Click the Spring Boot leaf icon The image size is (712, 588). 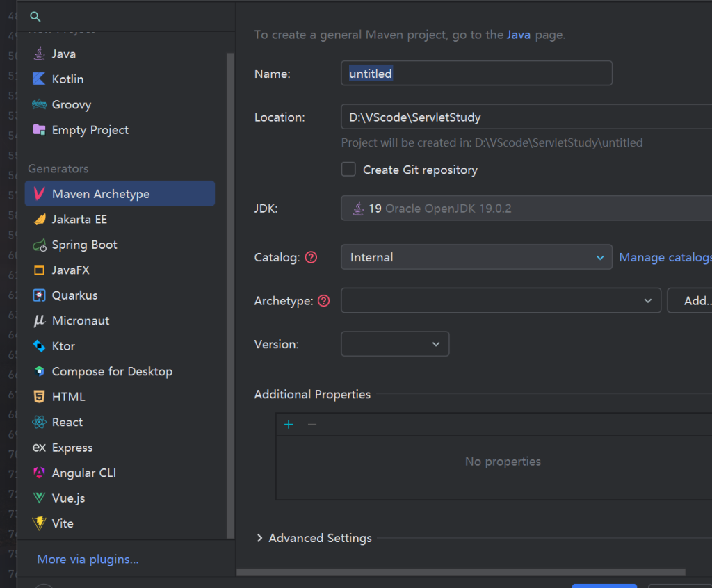[x=39, y=245]
